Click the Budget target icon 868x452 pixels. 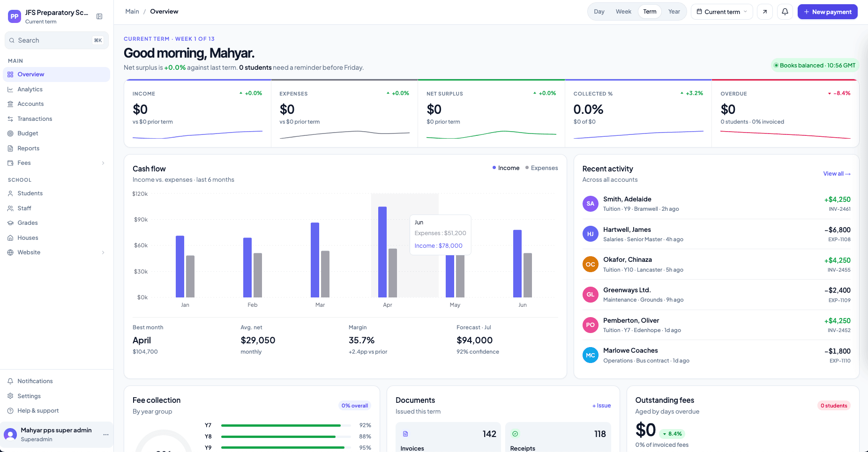pyautogui.click(x=10, y=133)
